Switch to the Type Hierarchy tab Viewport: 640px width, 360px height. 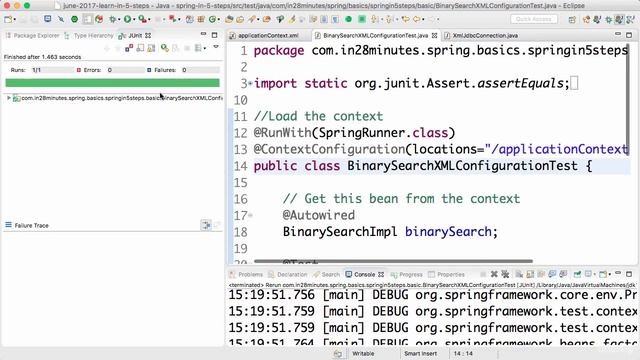click(x=89, y=36)
